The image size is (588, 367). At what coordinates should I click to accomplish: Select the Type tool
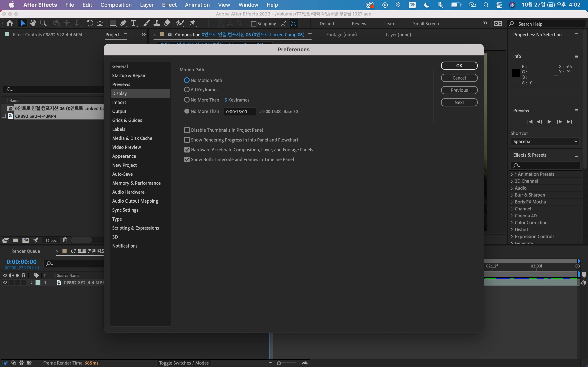click(x=133, y=23)
